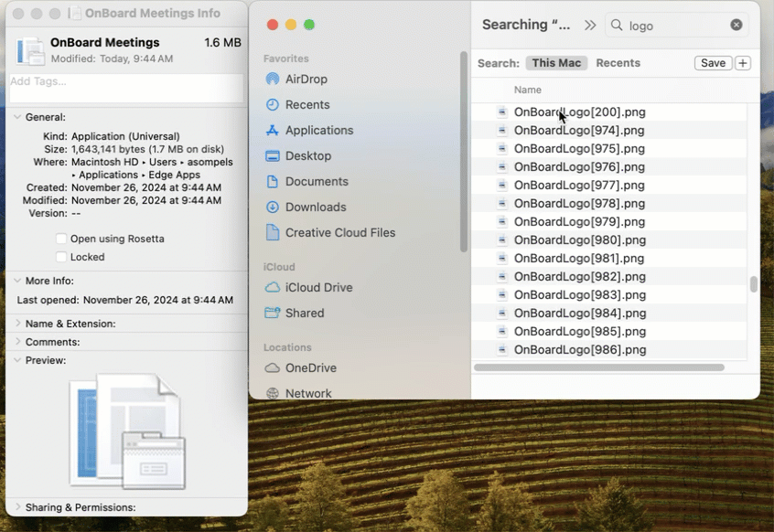The width and height of the screenshot is (774, 532).
Task: Select the This Mac search scope
Action: pos(556,63)
